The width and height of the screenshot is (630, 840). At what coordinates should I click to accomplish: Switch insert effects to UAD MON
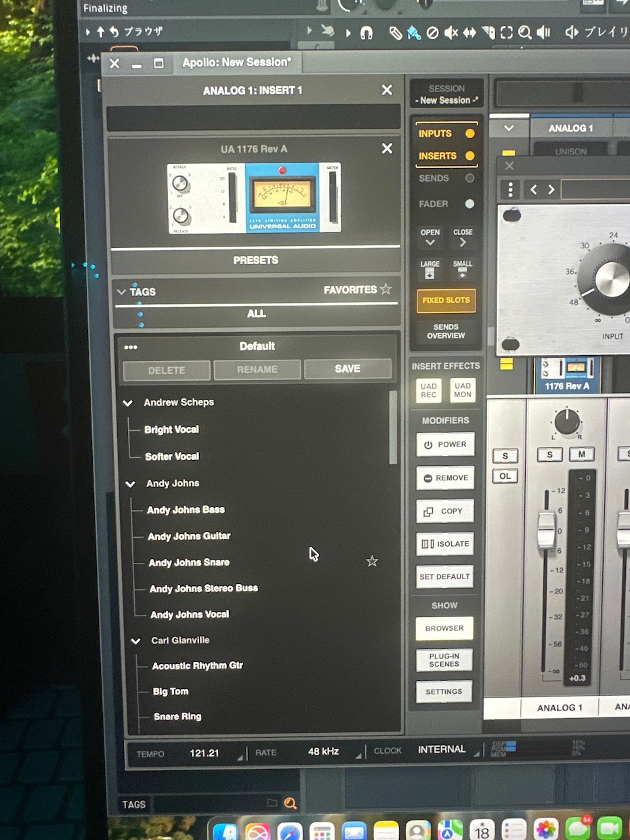(x=463, y=390)
